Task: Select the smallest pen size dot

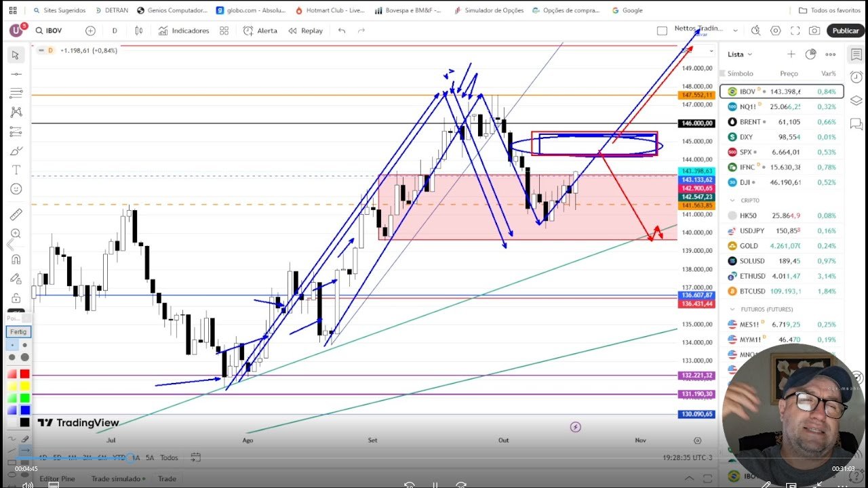Action: click(x=12, y=345)
